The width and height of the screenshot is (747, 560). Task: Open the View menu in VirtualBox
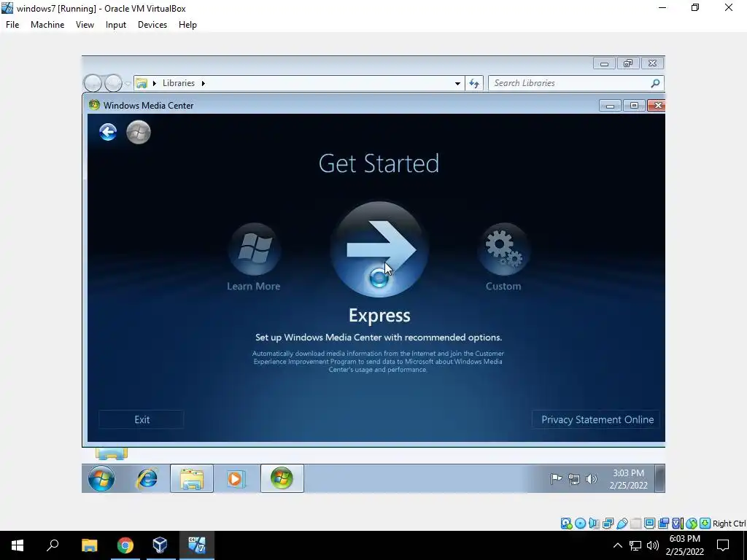coord(85,25)
